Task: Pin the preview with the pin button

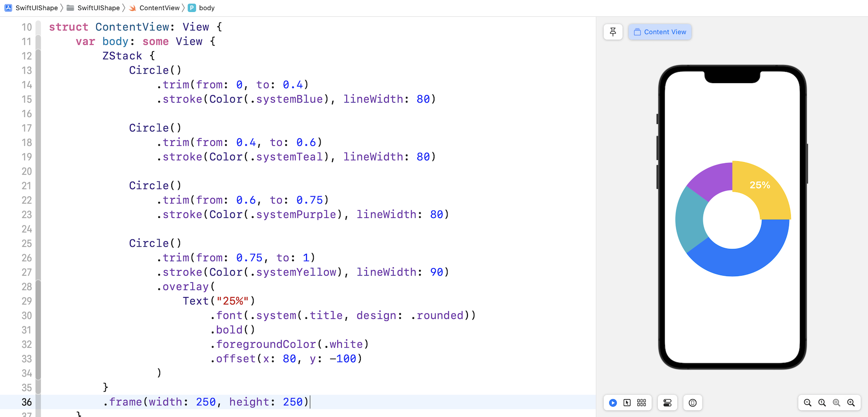Action: [613, 32]
